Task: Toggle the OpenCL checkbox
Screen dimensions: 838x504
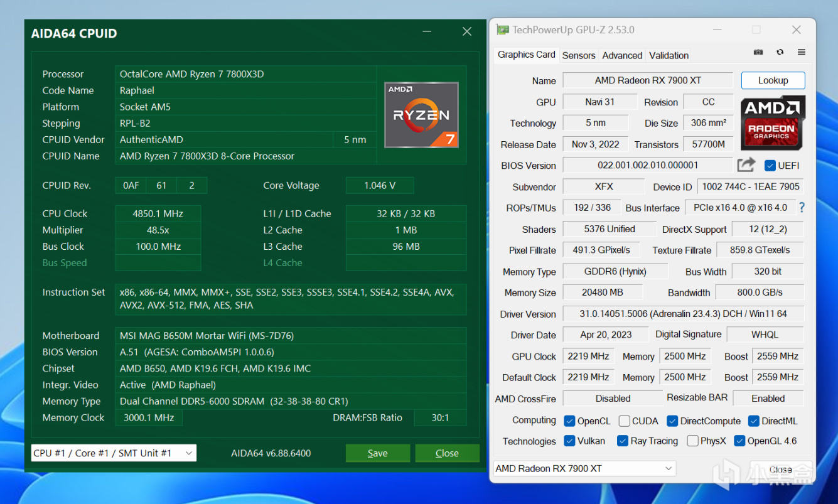Action: [569, 421]
